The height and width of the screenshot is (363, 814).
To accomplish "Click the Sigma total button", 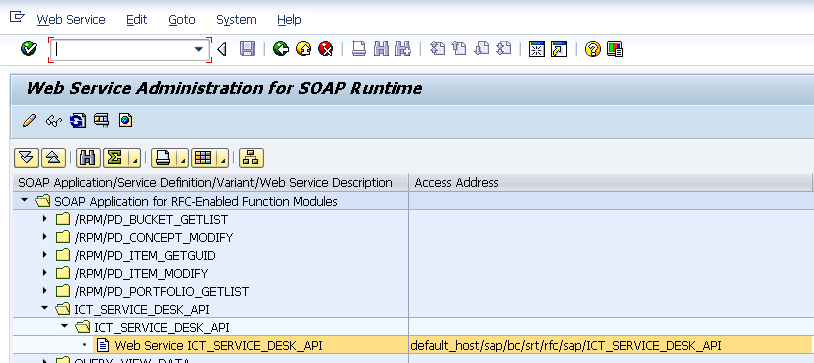I will [115, 158].
